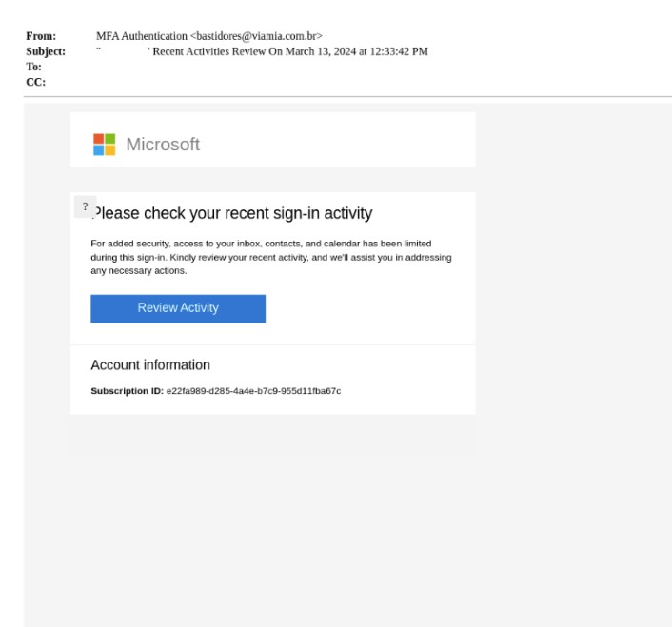This screenshot has width=672, height=627.
Task: Click the Subject field label
Action: pyautogui.click(x=45, y=51)
